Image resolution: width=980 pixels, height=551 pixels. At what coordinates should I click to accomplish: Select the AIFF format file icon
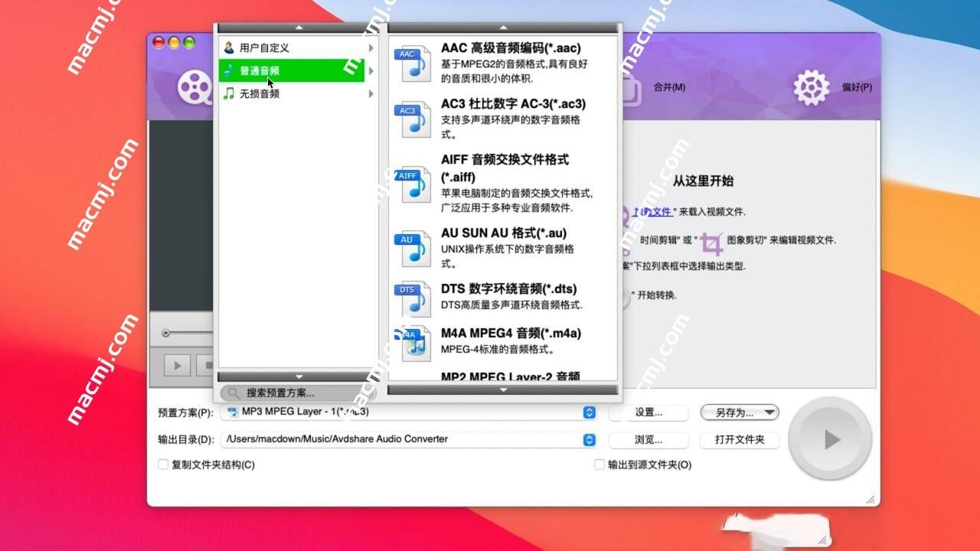click(x=412, y=184)
